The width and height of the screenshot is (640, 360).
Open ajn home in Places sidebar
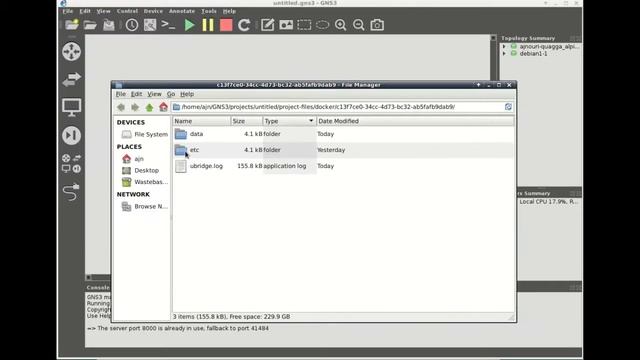point(133,159)
